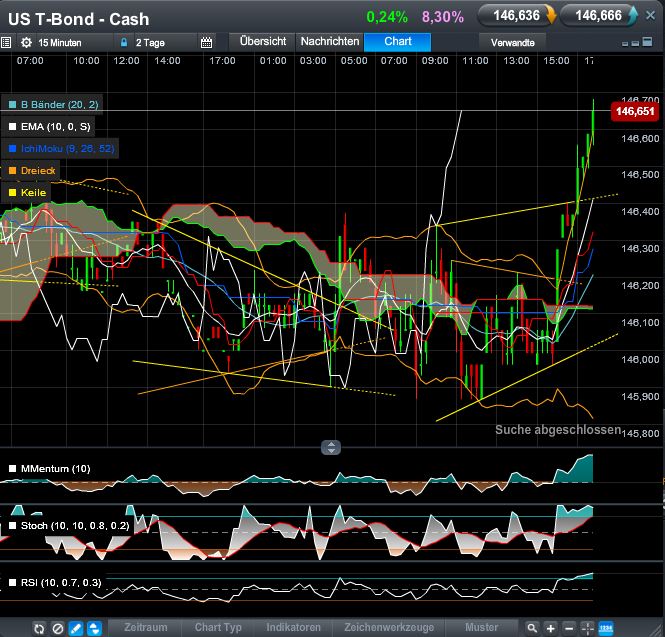The width and height of the screenshot is (665, 637).
Task: Open the calendar date picker icon
Action: click(207, 42)
